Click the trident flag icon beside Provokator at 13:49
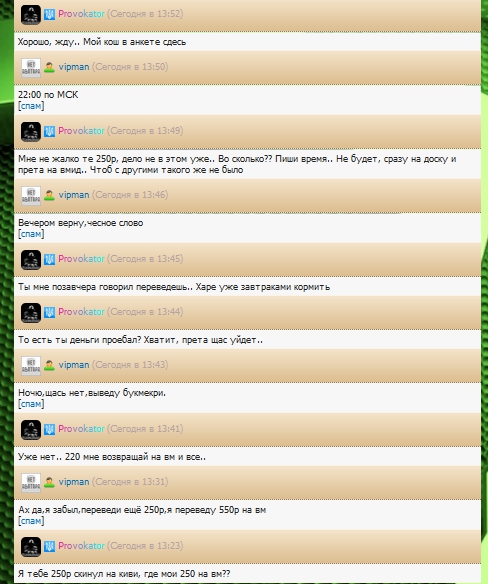The height and width of the screenshot is (584, 488). [50, 131]
